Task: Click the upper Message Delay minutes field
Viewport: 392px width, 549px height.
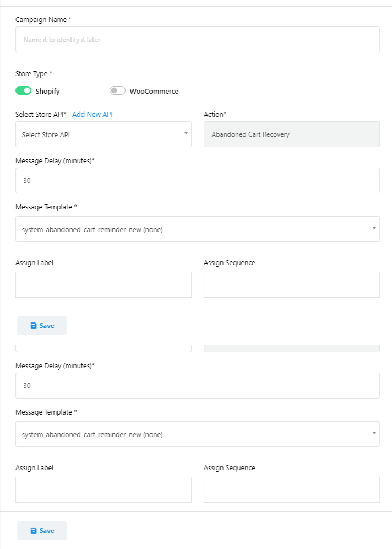Action: point(197,181)
